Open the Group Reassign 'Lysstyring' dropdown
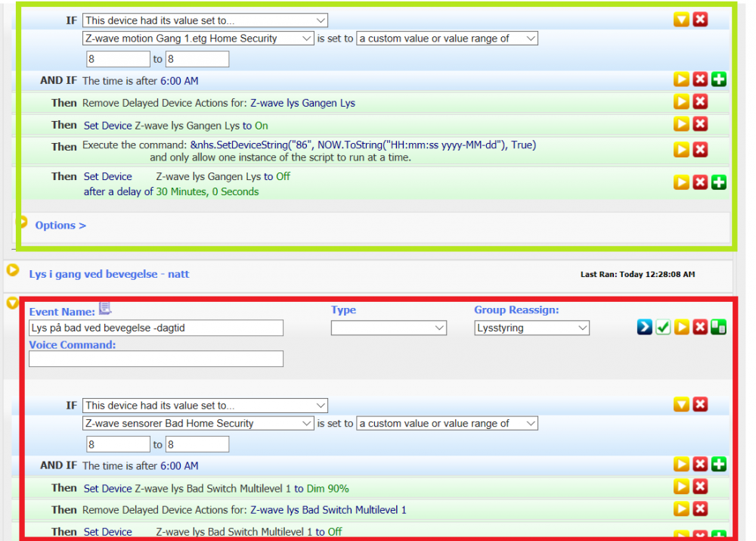This screenshot has height=541, width=756. [532, 328]
